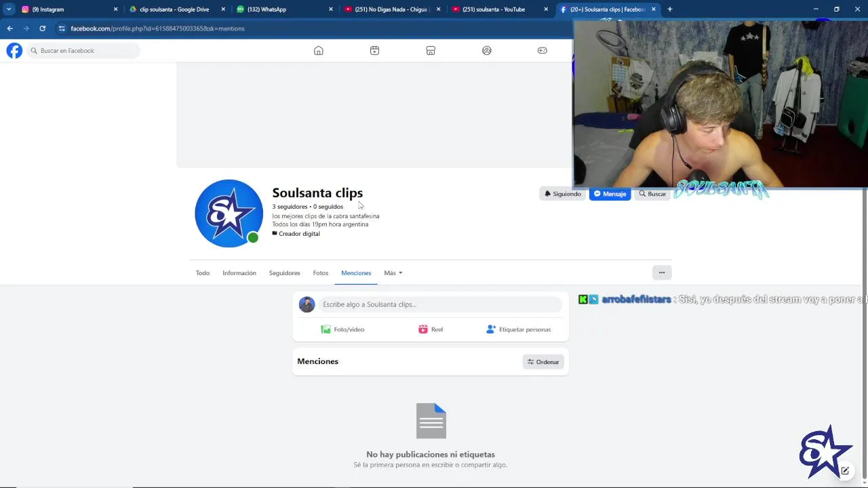The height and width of the screenshot is (488, 868).
Task: Reload the page with refresh icon
Action: tap(42, 28)
